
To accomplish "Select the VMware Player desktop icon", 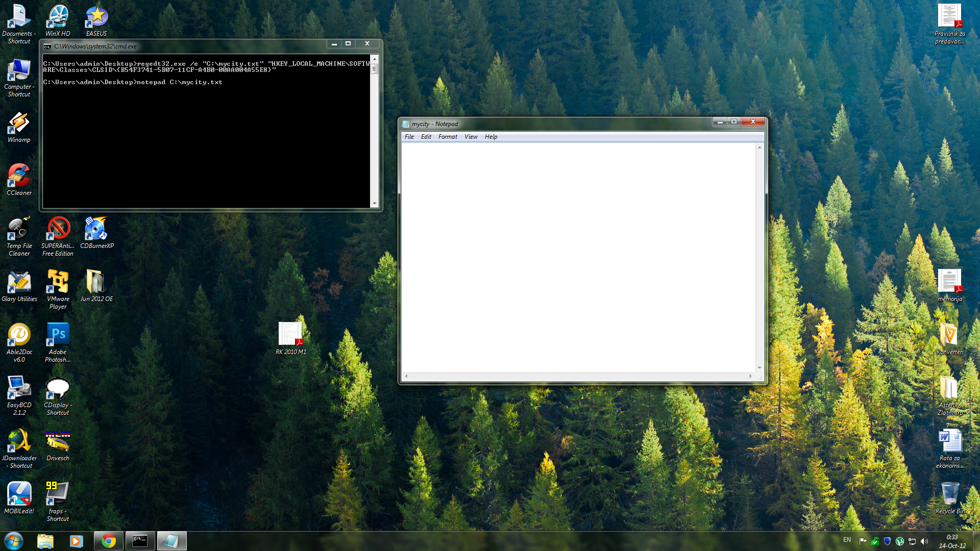I will pos(58,282).
